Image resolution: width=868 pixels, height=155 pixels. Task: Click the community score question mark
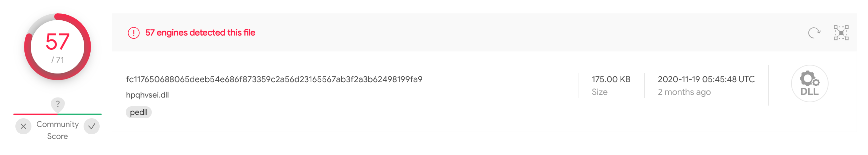tap(58, 104)
